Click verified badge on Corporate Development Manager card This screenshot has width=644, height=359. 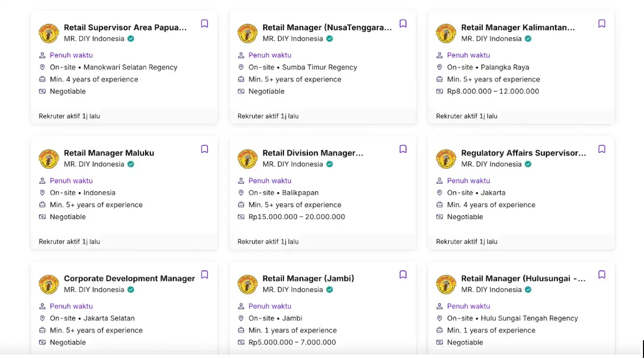[131, 290]
